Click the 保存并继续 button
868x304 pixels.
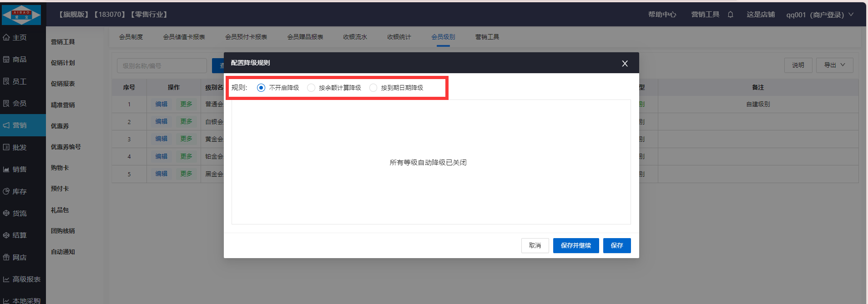(x=575, y=245)
